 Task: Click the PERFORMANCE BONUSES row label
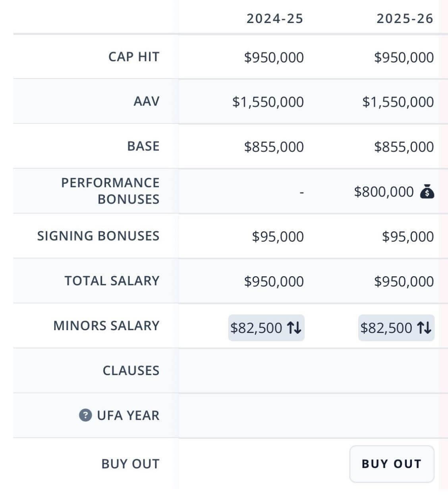tap(110, 191)
